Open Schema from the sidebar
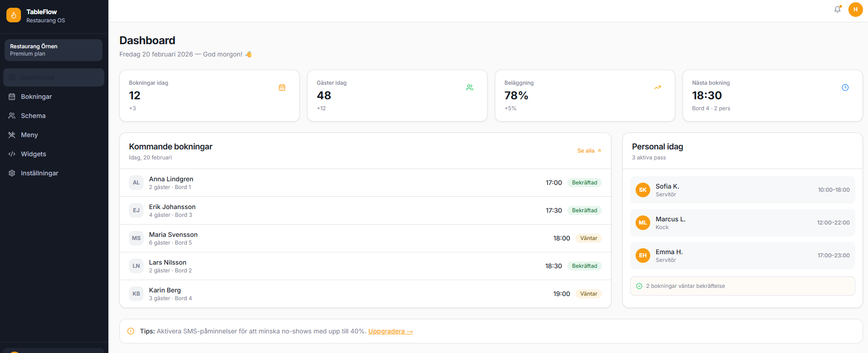This screenshot has height=353, width=868. [x=54, y=116]
